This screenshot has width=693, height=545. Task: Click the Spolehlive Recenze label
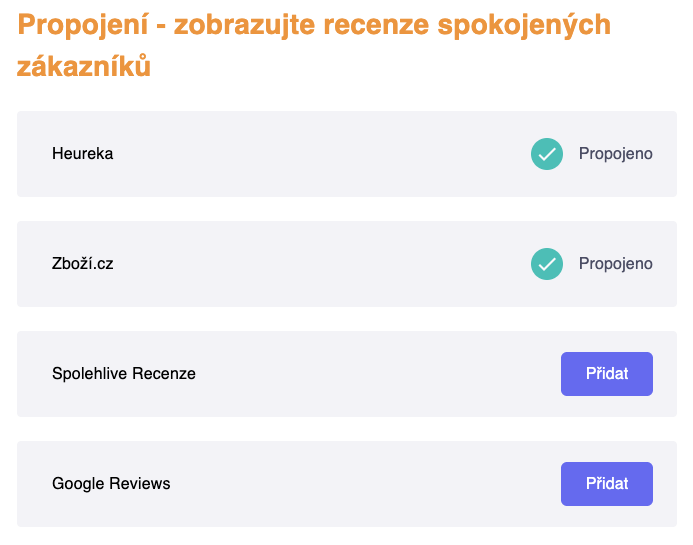(124, 374)
